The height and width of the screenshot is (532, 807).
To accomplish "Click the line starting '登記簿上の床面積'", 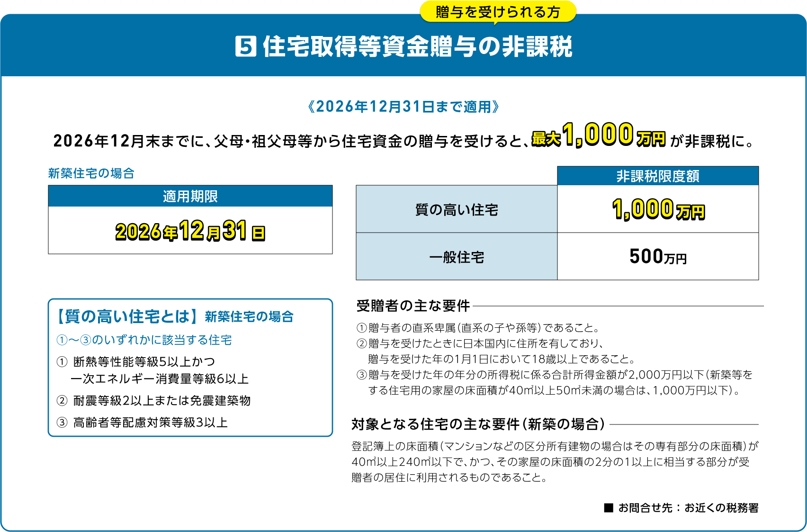I will 555,446.
